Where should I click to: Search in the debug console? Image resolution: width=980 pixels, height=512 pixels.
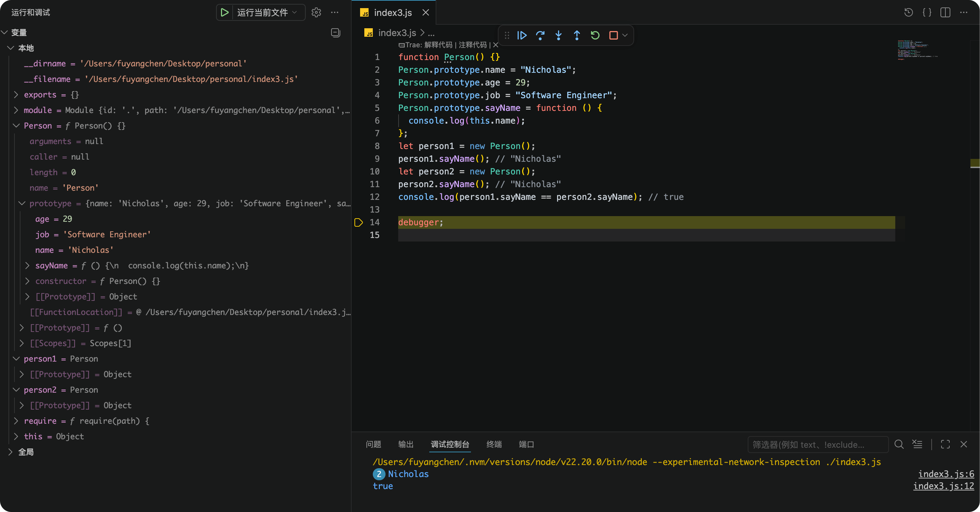click(899, 444)
